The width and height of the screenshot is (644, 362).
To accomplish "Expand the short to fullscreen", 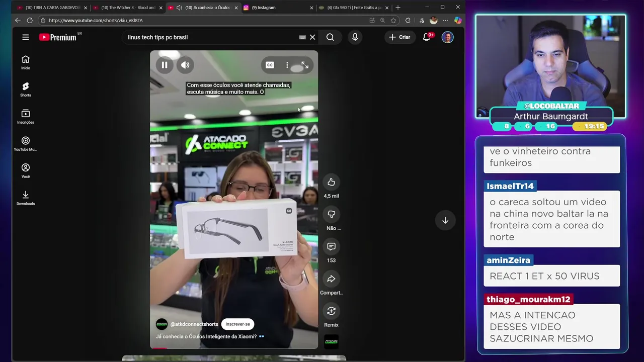I will (305, 65).
